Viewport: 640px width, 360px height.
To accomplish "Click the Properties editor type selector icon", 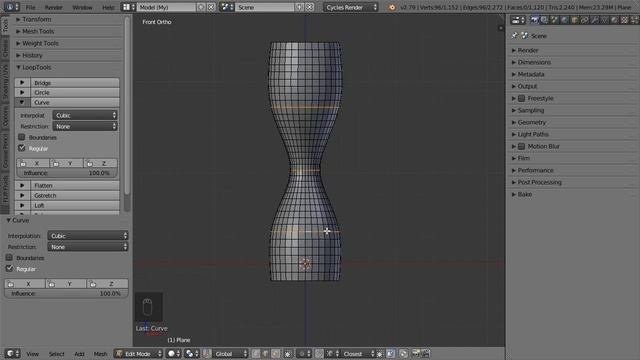I will [x=518, y=20].
